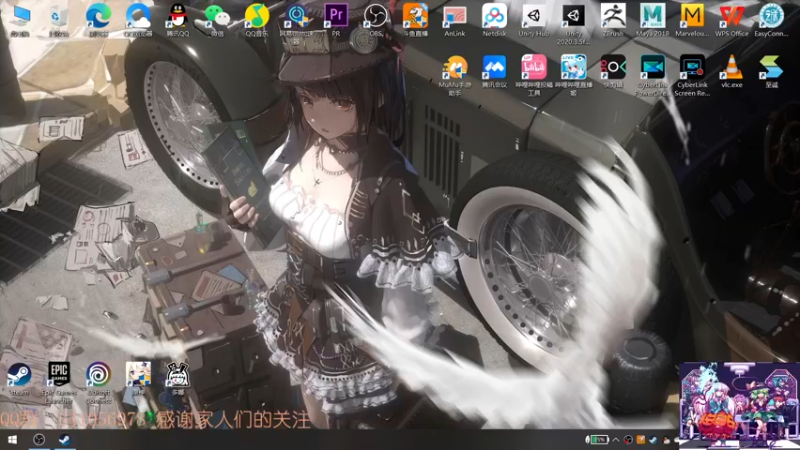
Task: Launch the EasyConnect shortcut
Action: (771, 20)
